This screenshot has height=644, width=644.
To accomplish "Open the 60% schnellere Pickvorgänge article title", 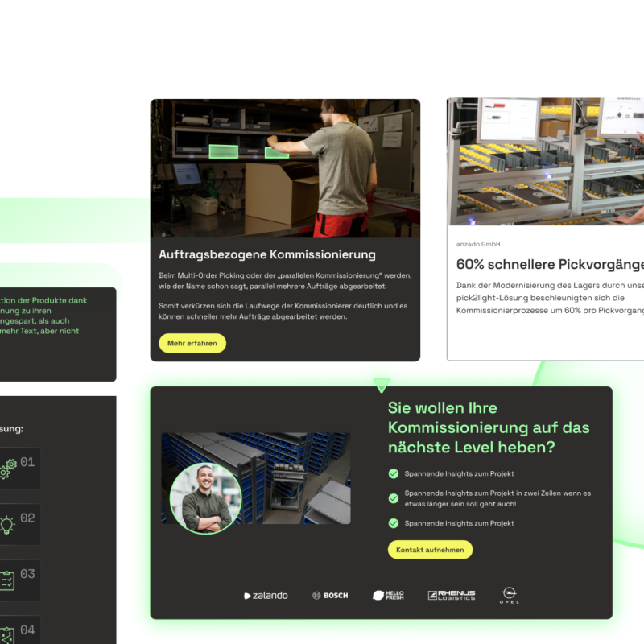I will (x=550, y=264).
